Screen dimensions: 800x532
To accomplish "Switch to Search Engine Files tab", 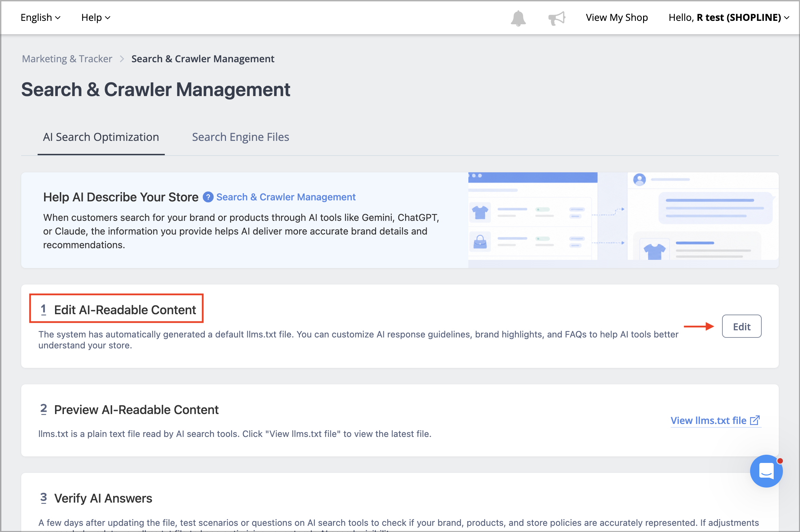I will [240, 137].
